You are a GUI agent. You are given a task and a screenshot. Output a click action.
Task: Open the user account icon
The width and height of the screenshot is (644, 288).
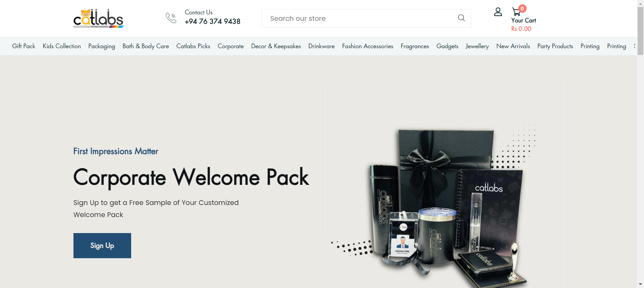(x=498, y=12)
